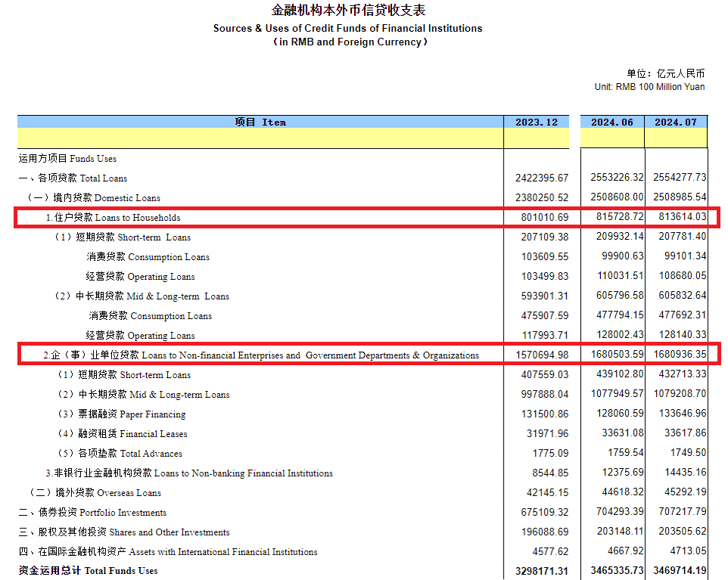Click the consumption loans value 477794.15
The width and height of the screenshot is (728, 580).
coord(621,315)
